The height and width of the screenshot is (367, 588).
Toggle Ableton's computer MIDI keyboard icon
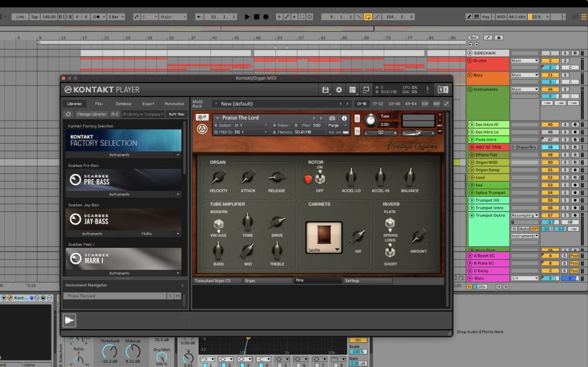tap(477, 17)
